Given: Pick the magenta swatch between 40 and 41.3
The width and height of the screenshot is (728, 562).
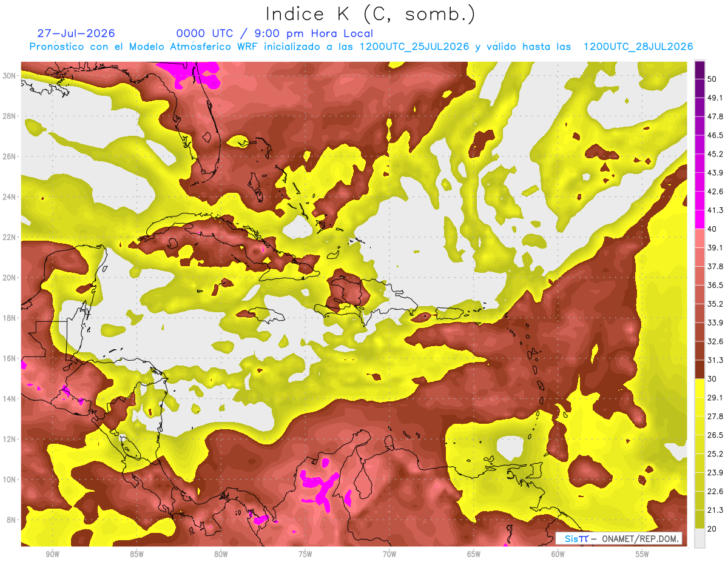Looking at the screenshot, I should [x=699, y=219].
